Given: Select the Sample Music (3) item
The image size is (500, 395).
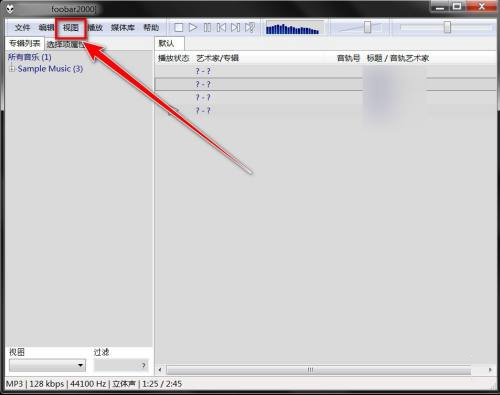Looking at the screenshot, I should (50, 69).
